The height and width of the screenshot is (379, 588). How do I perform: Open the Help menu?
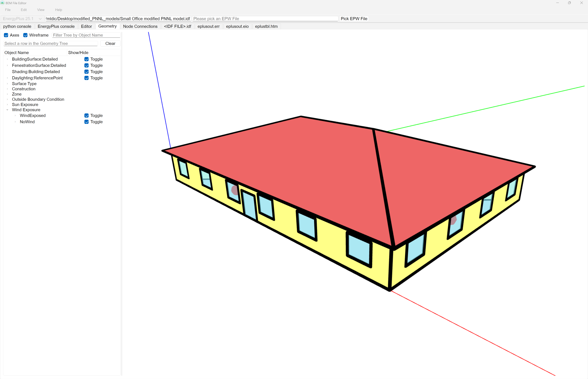pos(59,10)
